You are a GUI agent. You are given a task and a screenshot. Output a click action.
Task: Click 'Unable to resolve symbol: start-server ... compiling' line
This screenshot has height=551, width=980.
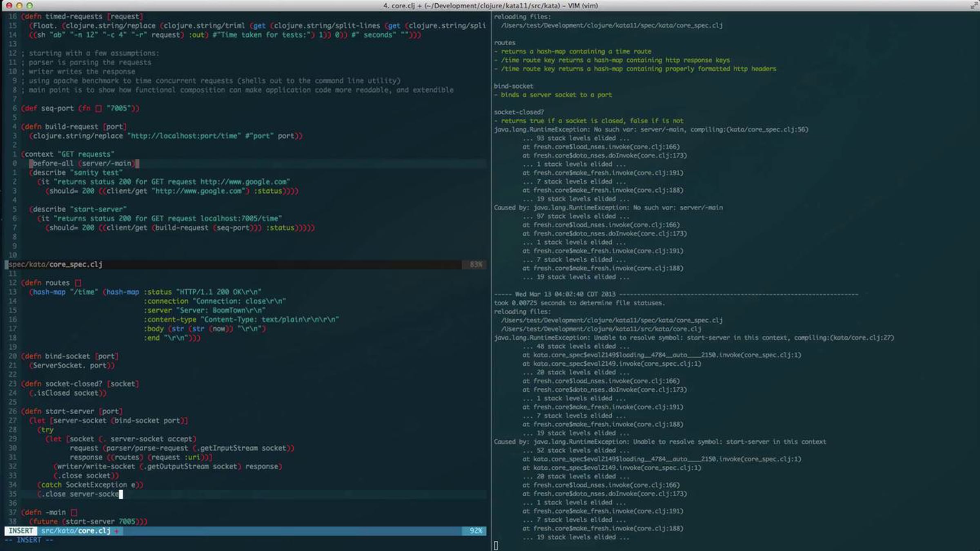pos(694,338)
